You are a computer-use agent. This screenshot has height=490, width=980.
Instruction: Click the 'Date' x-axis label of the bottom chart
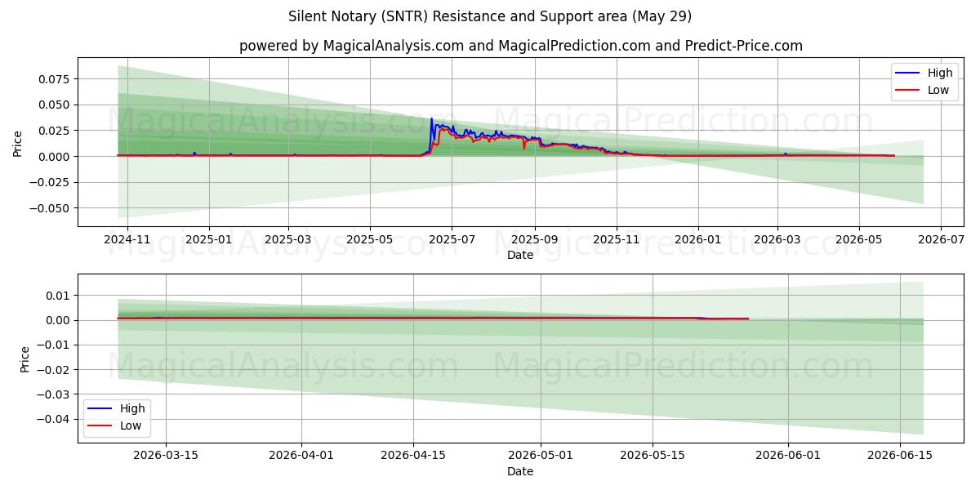pos(520,471)
